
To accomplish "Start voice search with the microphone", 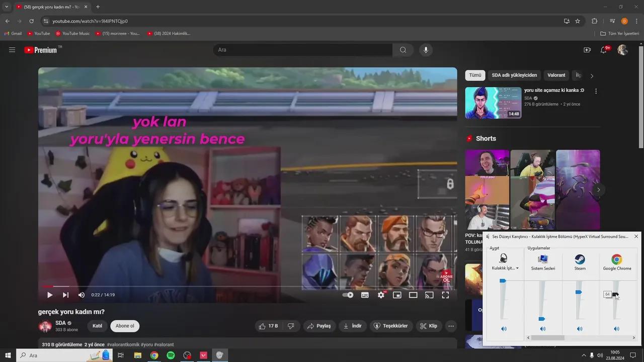I will [426, 50].
